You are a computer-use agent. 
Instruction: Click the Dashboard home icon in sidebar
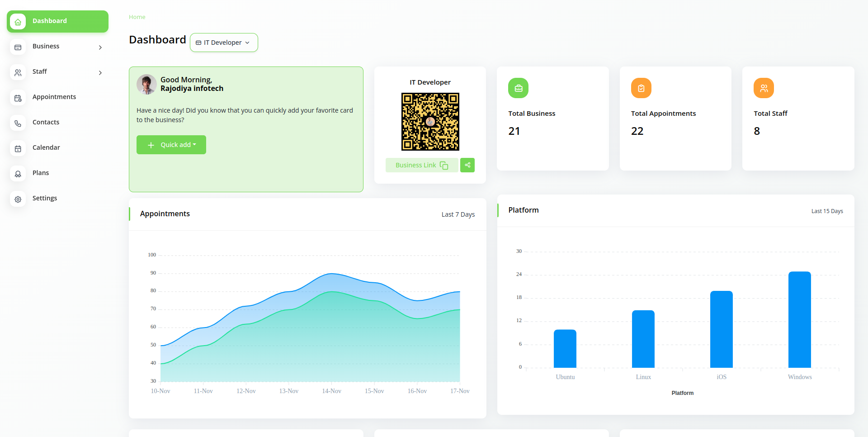(x=18, y=21)
